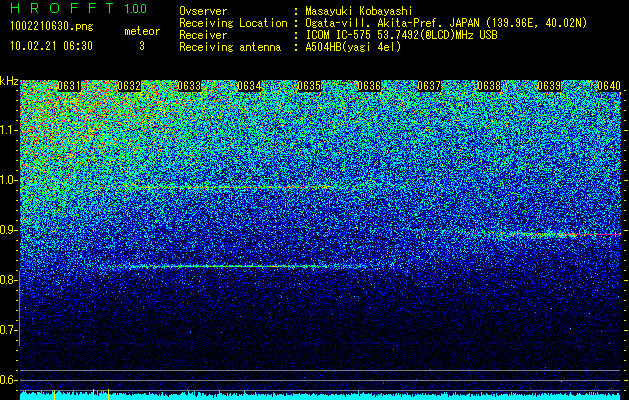Click the 0.8 kHz axis label
Viewport: 629px width, 400px height.
point(8,280)
